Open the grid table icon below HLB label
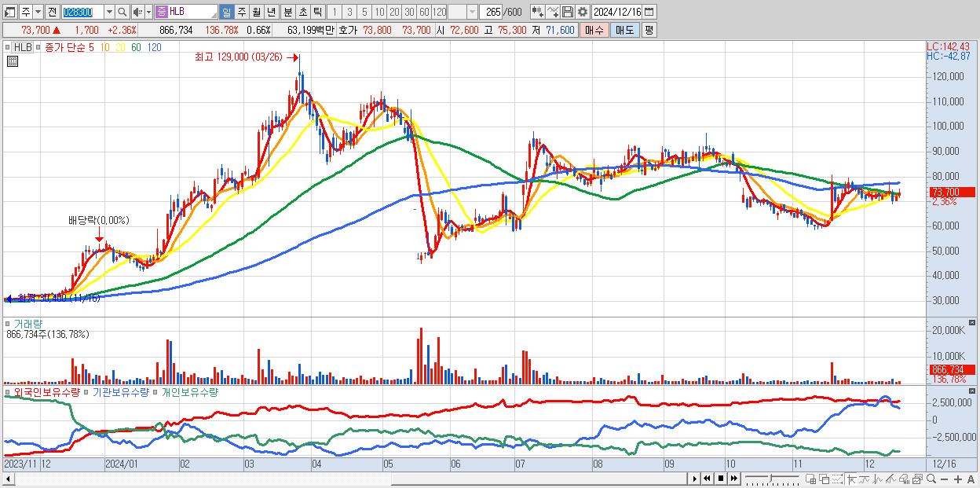 (x=12, y=61)
